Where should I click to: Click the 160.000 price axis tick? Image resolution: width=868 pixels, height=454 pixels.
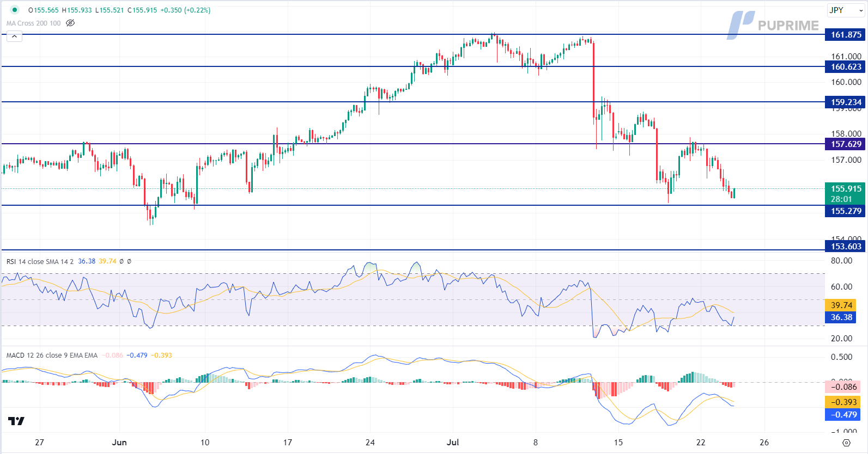coord(846,82)
